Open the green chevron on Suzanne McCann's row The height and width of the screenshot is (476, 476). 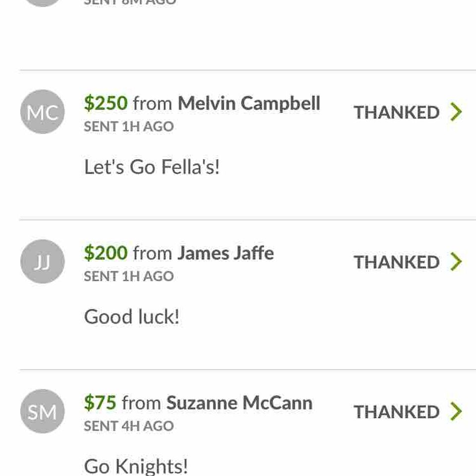456,412
